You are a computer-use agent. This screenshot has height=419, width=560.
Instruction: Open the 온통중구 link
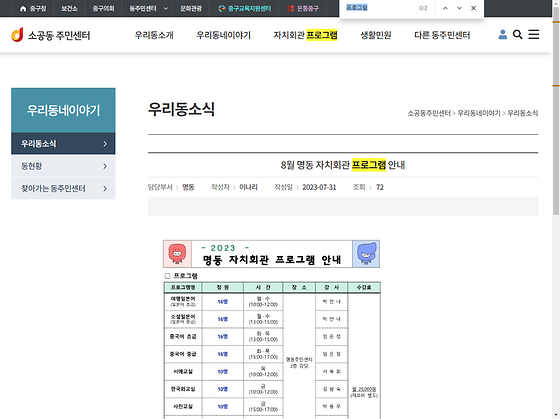click(x=303, y=8)
